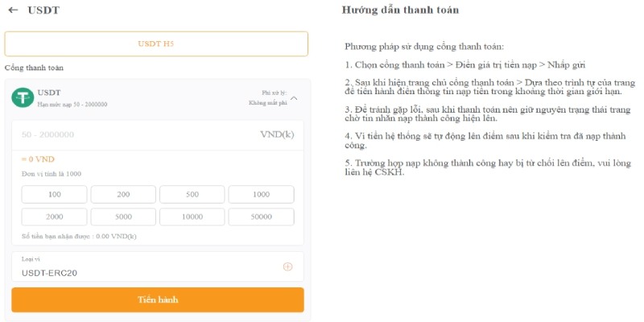Tap the 10000 amount button
The width and height of the screenshot is (644, 322).
[x=192, y=217]
